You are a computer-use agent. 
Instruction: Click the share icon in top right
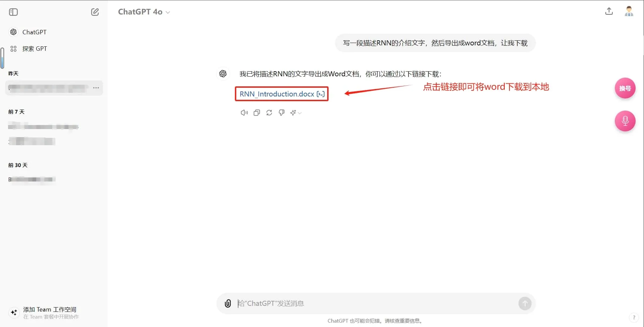pos(609,11)
